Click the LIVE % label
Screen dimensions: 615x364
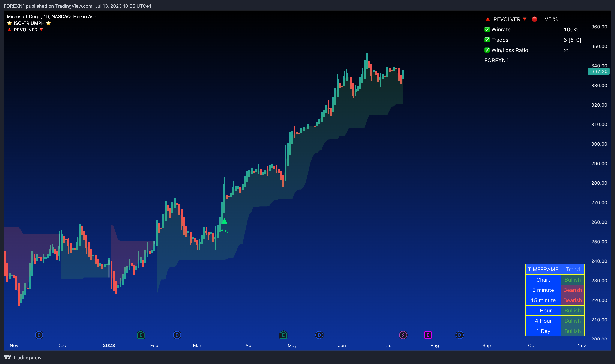pos(549,19)
